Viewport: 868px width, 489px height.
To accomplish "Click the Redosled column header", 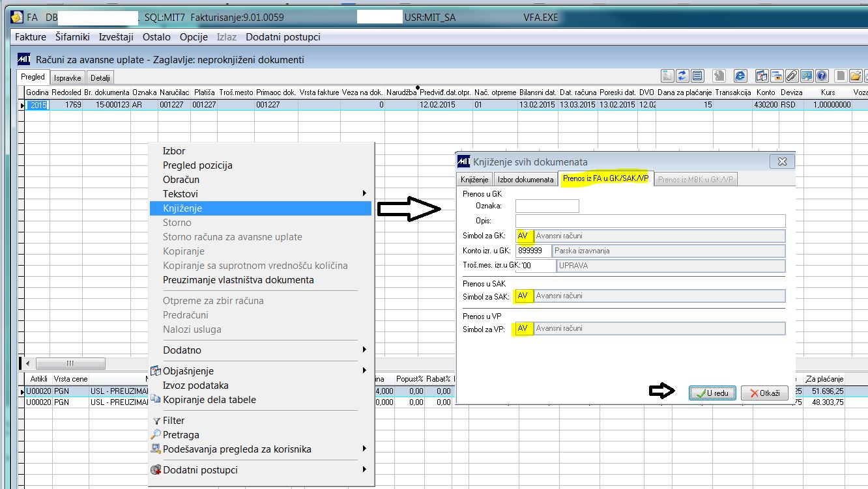I will coord(66,92).
